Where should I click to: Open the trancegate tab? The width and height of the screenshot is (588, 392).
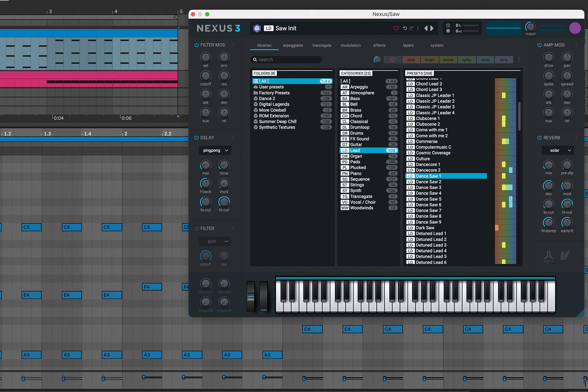click(322, 46)
